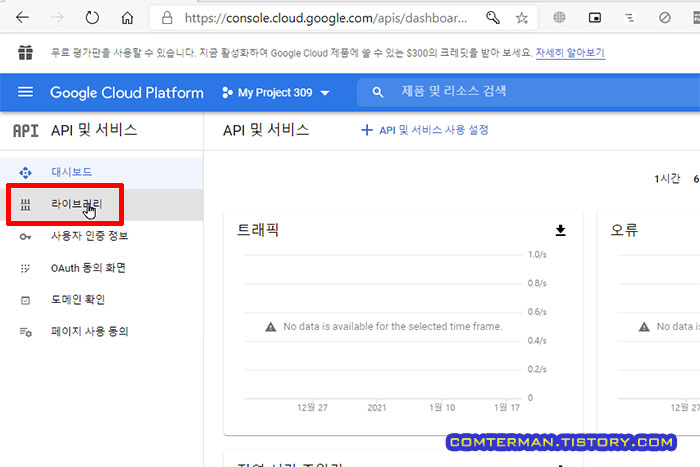This screenshot has width=700, height=467.
Task: Click the padlock site info icon
Action: coord(167,18)
